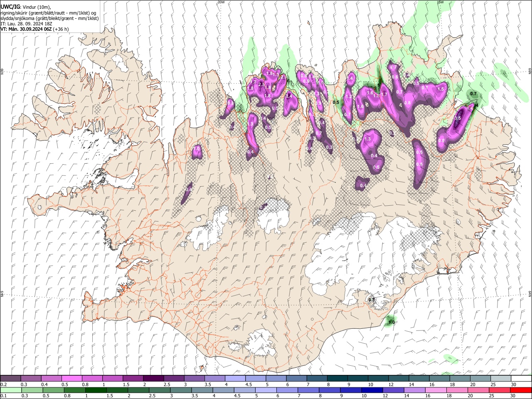Pick the darkest green swatch labeled 1 in the lower row
532x399 pixels.
(x=96, y=390)
